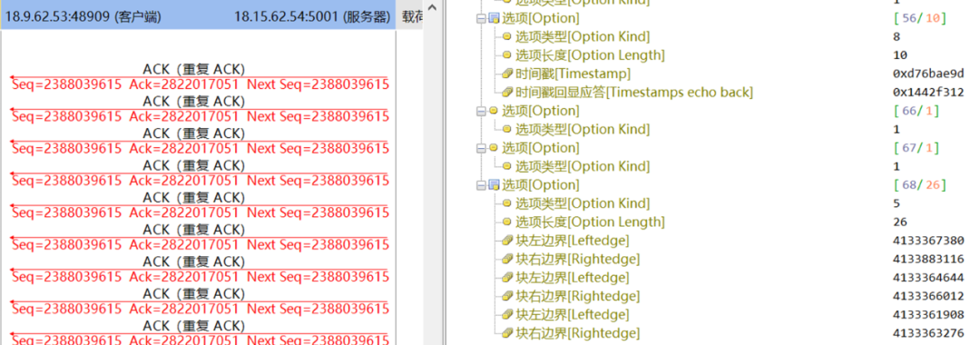The image size is (980, 345).
Task: Click the value 0xd76bae9d
Action: coord(928,74)
